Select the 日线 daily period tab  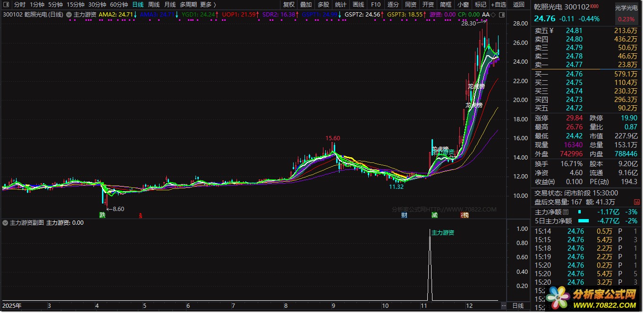[x=138, y=5]
